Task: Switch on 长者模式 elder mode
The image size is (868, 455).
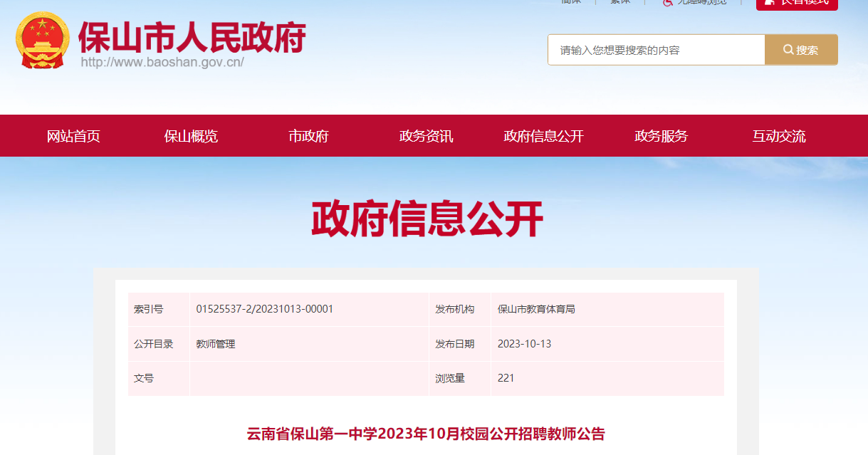Action: pyautogui.click(x=797, y=3)
